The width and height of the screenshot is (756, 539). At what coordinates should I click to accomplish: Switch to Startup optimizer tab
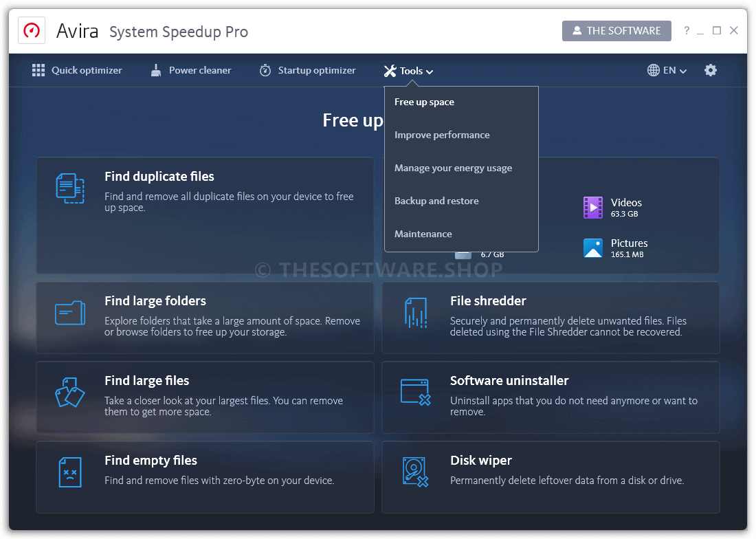point(308,70)
